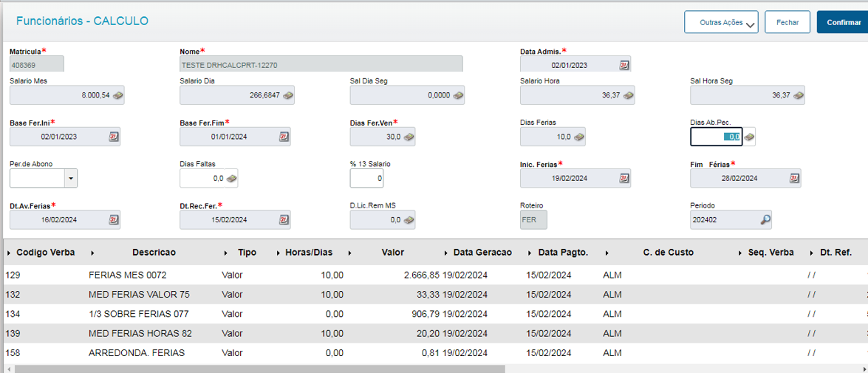This screenshot has height=373, width=868.
Task: Click calendar icon in Base Fer.Ini field
Action: pos(114,137)
